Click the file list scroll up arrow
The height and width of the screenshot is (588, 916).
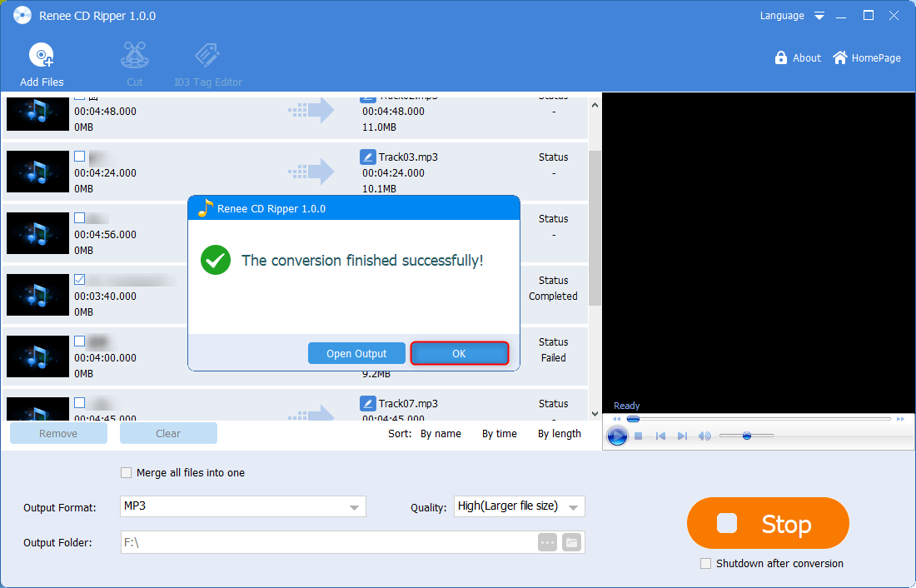pyautogui.click(x=595, y=105)
